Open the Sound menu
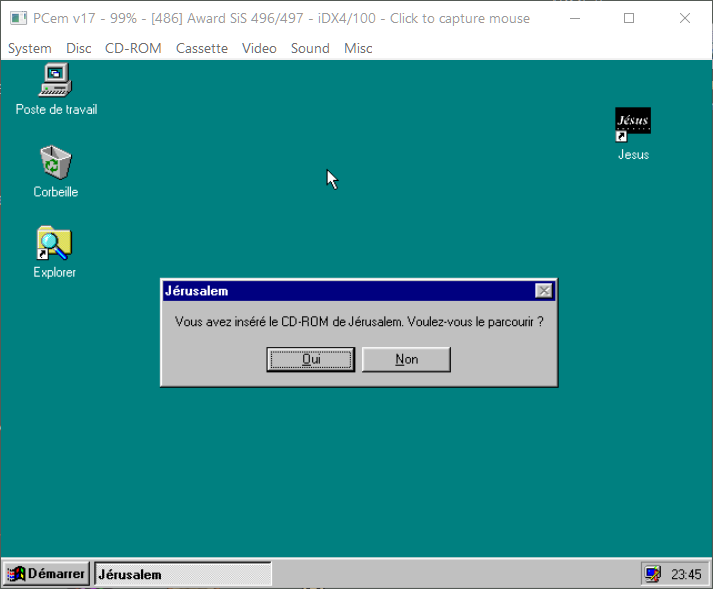 click(310, 48)
